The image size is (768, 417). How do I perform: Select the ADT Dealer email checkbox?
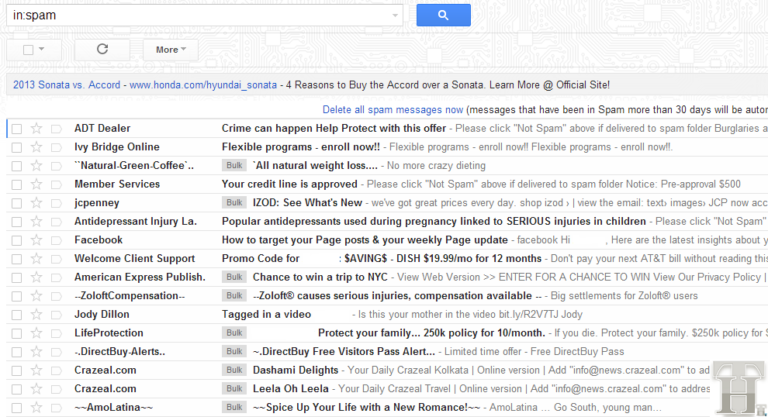point(17,129)
